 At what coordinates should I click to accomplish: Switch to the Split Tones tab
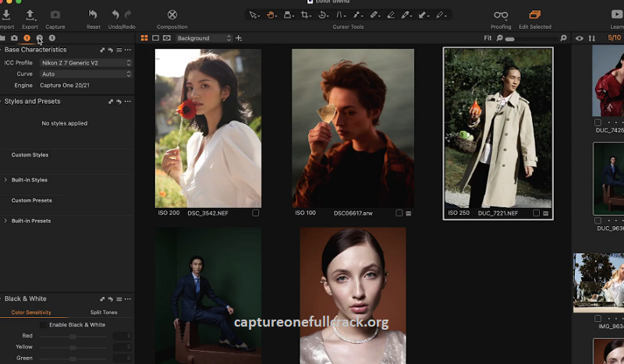click(104, 313)
